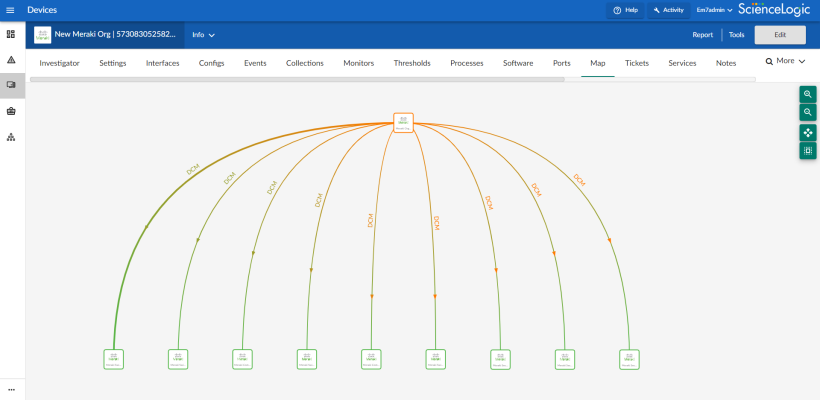Viewport: 820px width, 400px height.
Task: Open the Em7admin user menu
Action: click(x=714, y=10)
